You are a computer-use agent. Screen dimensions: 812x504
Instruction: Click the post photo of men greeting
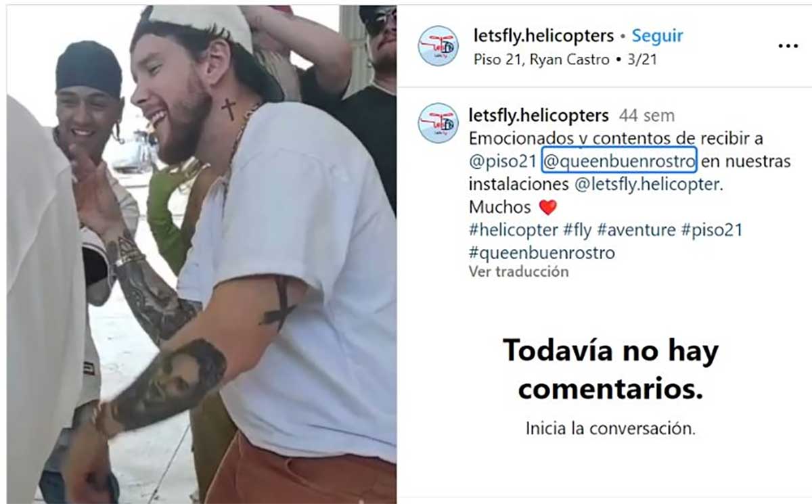(x=202, y=254)
